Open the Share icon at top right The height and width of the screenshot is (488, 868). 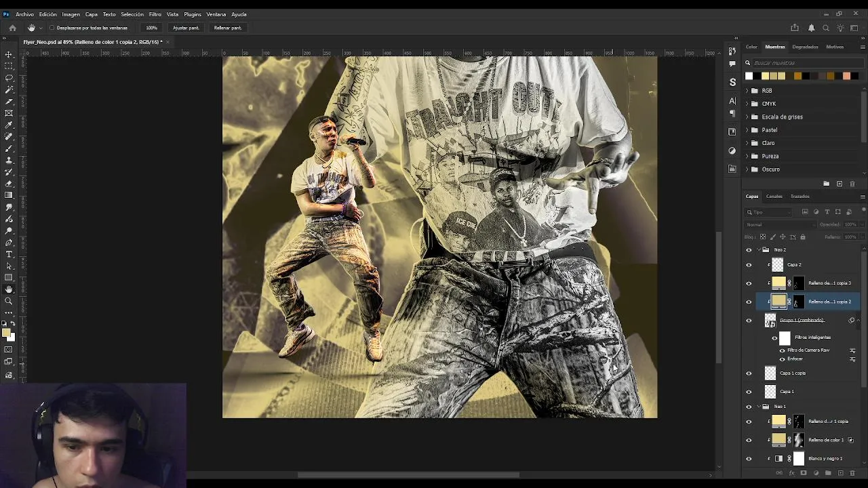pyautogui.click(x=795, y=28)
